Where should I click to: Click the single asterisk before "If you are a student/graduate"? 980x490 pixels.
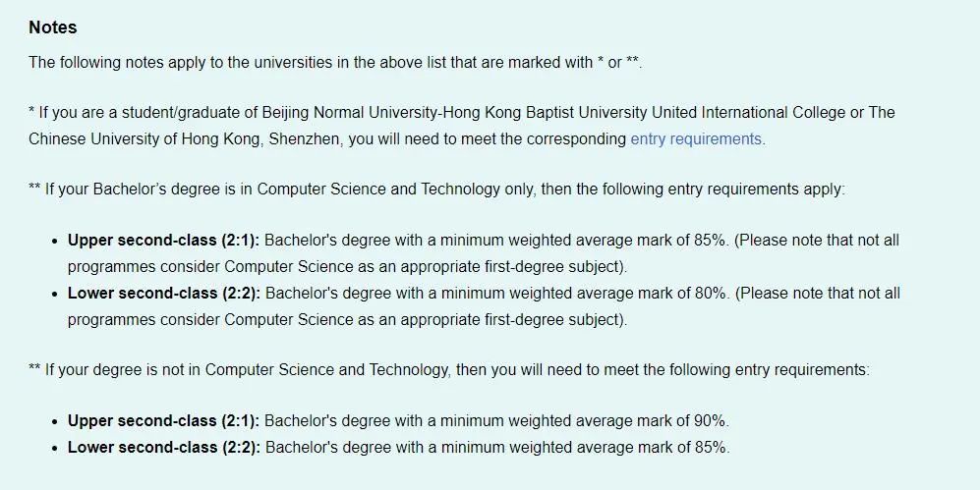(31, 111)
